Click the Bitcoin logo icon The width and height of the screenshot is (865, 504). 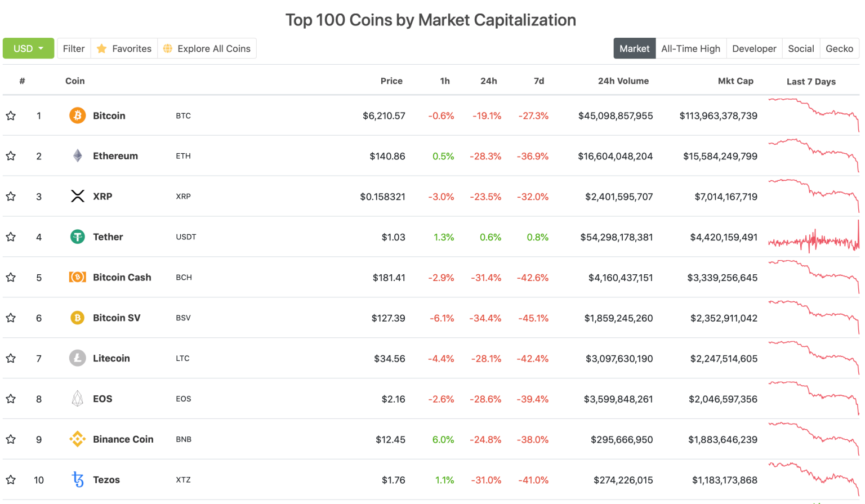pos(77,115)
